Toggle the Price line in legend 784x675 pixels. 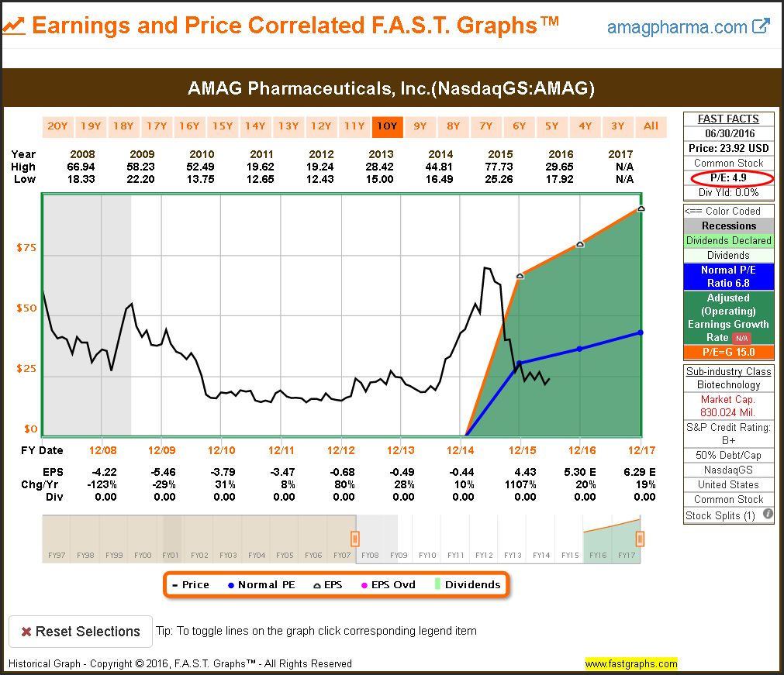(190, 584)
